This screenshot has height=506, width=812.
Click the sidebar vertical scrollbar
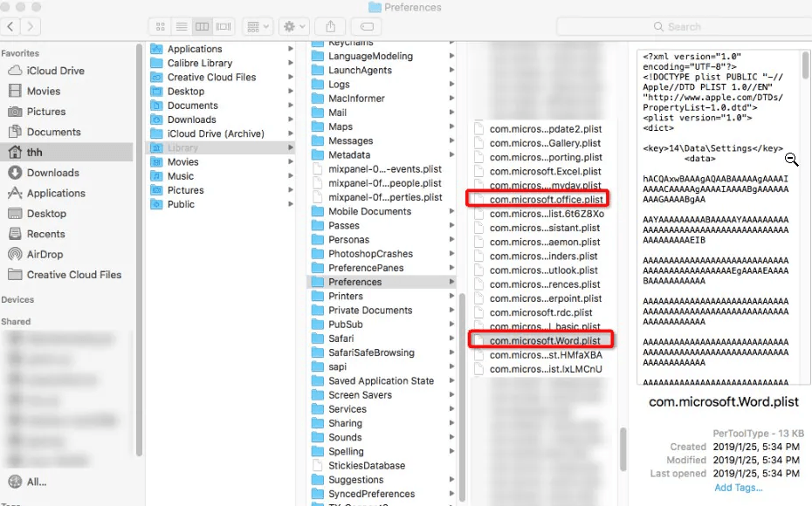click(x=139, y=250)
